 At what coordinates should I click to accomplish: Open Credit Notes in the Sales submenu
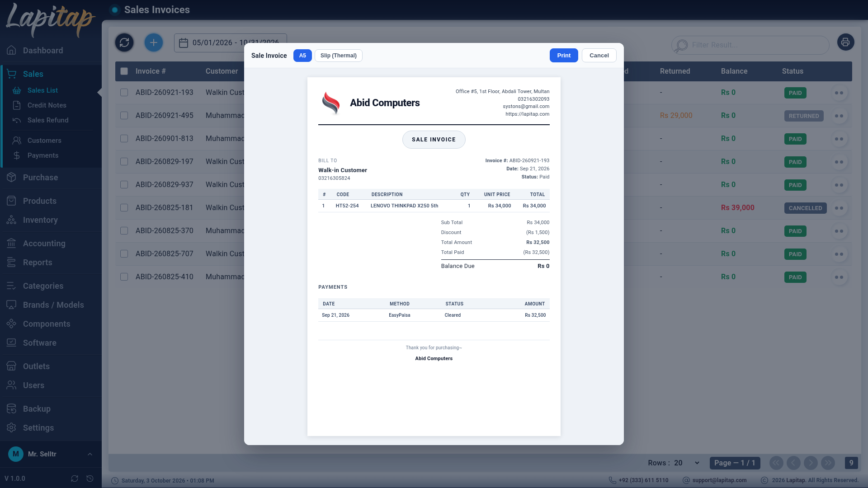click(x=47, y=105)
